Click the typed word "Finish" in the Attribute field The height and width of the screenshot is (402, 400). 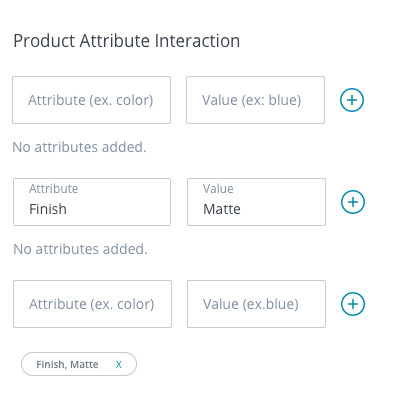coord(48,209)
